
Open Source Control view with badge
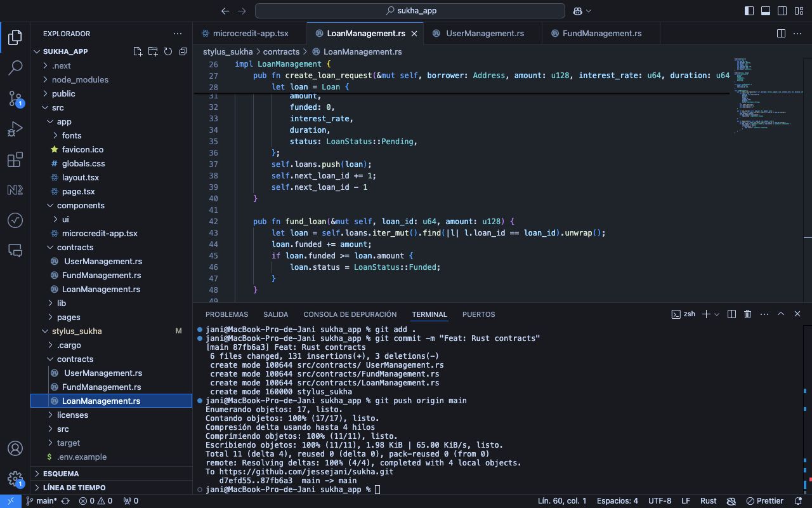tap(15, 98)
